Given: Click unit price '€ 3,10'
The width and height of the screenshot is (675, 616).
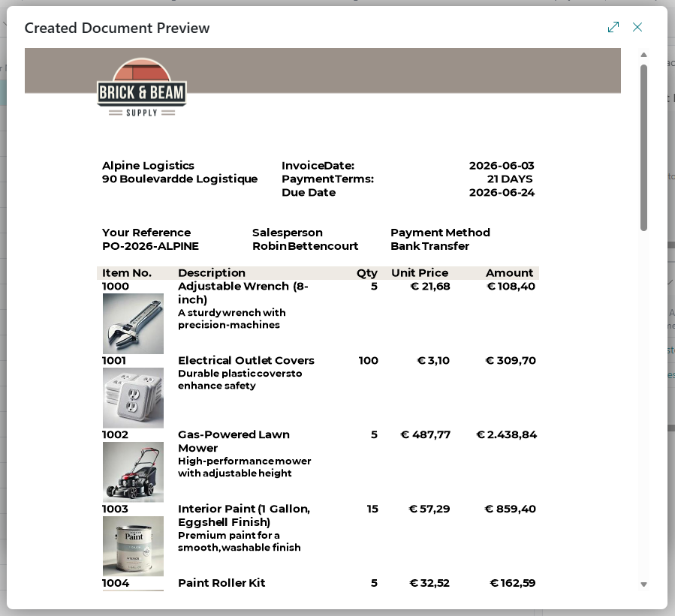Looking at the screenshot, I should (433, 360).
